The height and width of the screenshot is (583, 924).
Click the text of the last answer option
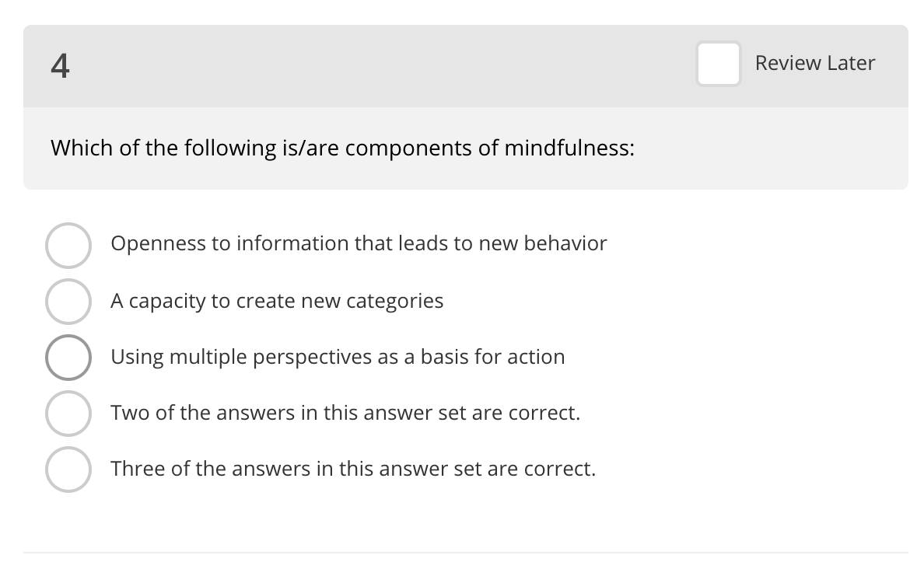click(354, 469)
